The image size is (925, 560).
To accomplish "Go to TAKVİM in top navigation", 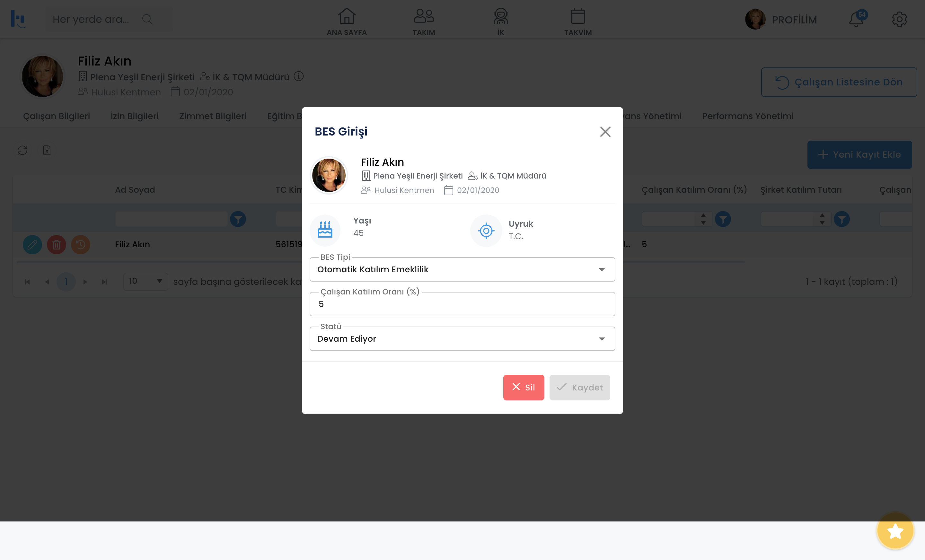I will (578, 22).
